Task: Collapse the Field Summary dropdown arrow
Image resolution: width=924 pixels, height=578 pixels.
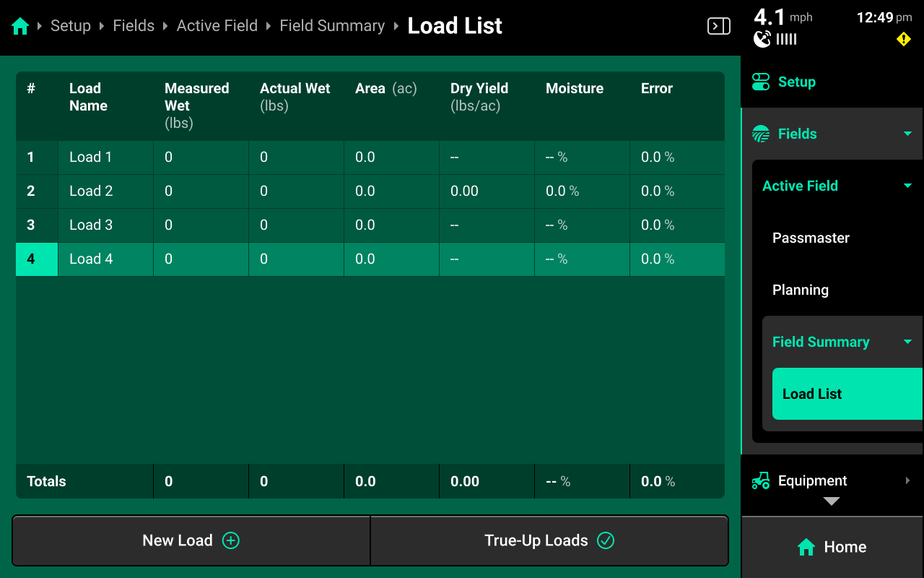Action: tap(907, 342)
